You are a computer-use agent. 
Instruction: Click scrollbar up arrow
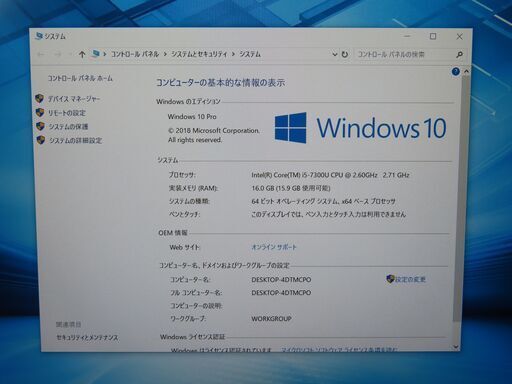[466, 71]
